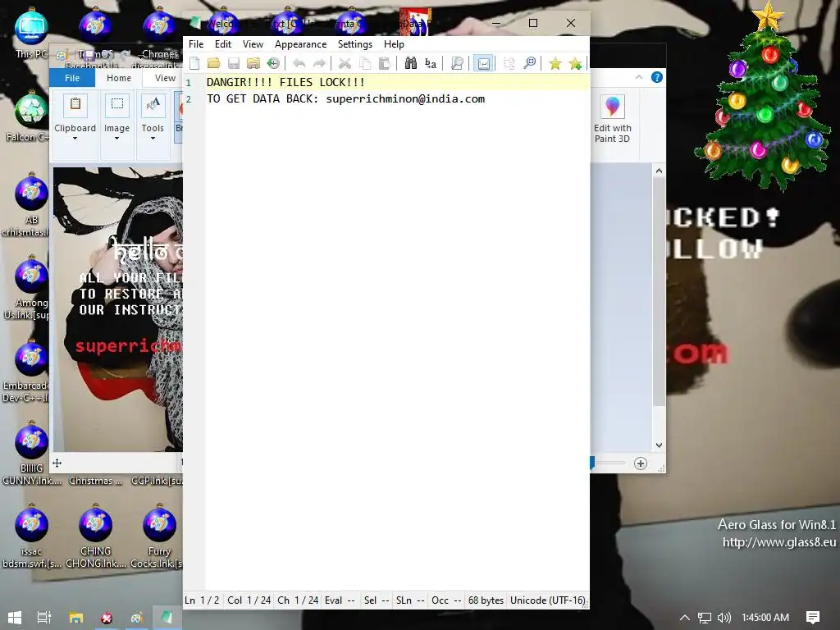Click scroll down arrow in Paint canvas

659,445
